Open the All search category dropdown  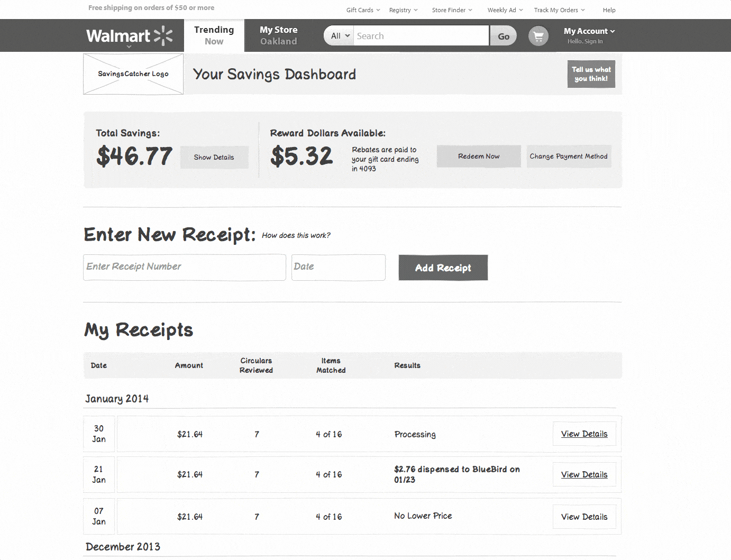coord(339,36)
